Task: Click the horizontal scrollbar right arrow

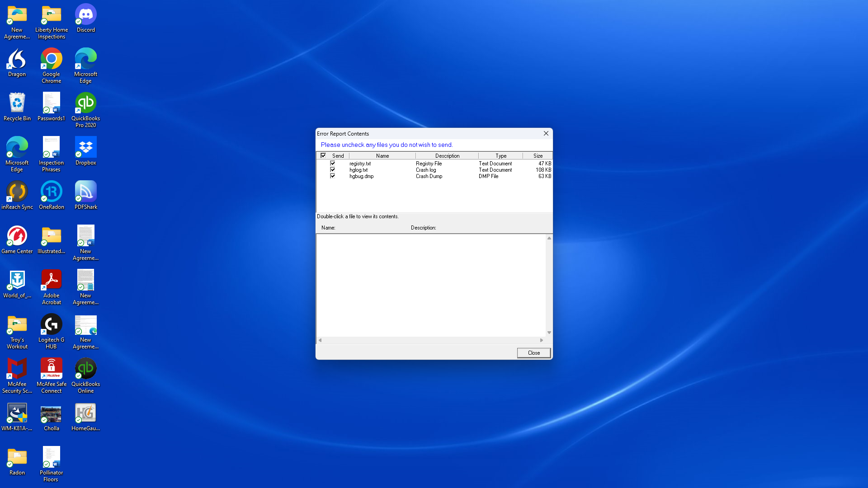Action: pos(542,340)
